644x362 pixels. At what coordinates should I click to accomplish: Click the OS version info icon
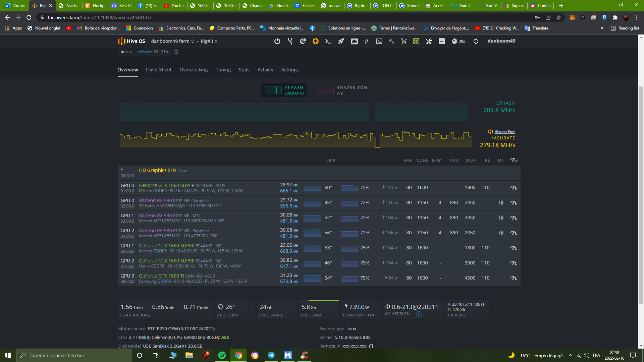419,314
